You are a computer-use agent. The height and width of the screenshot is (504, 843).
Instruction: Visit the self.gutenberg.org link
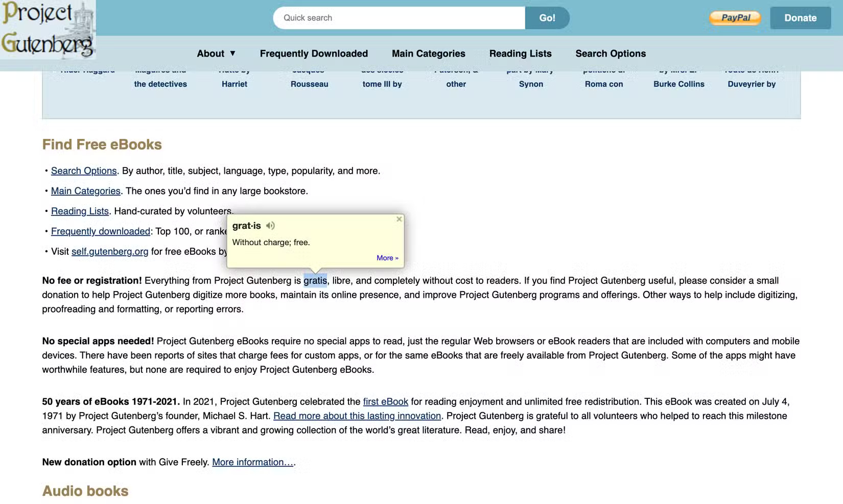coord(109,251)
